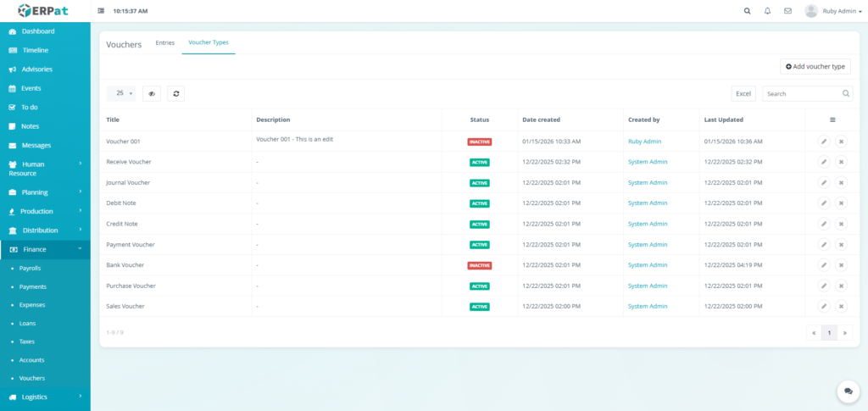Click the search magnifier icon in top bar
The height and width of the screenshot is (411, 868).
click(x=747, y=11)
